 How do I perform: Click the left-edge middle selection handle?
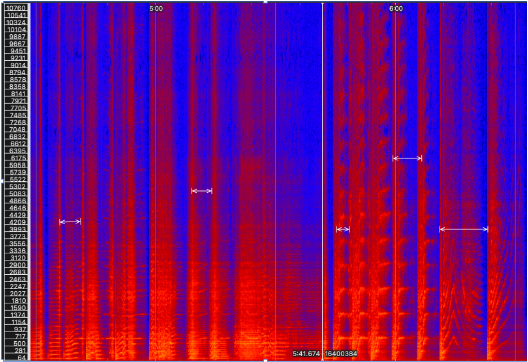coord(3,181)
